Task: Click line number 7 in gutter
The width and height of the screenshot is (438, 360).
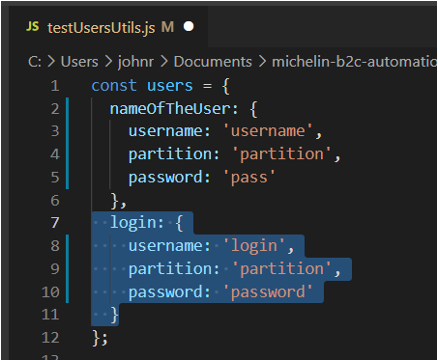Action: pyautogui.click(x=55, y=223)
